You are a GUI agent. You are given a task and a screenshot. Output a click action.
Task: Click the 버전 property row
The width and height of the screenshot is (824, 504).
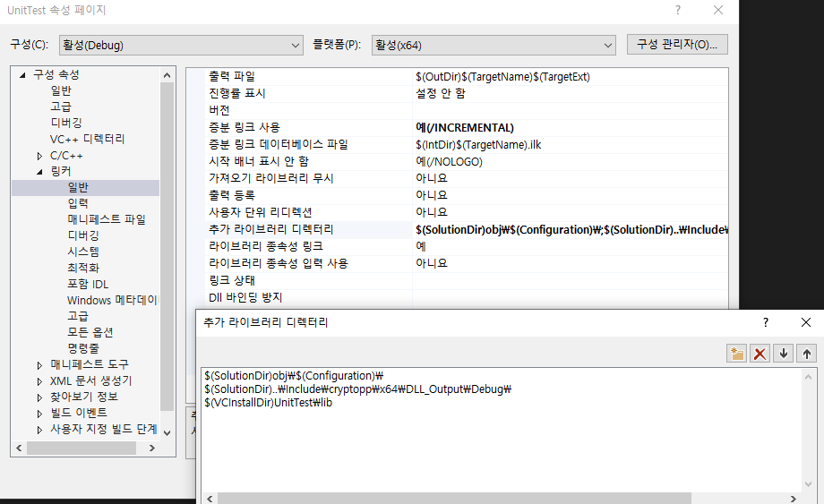coord(219,110)
